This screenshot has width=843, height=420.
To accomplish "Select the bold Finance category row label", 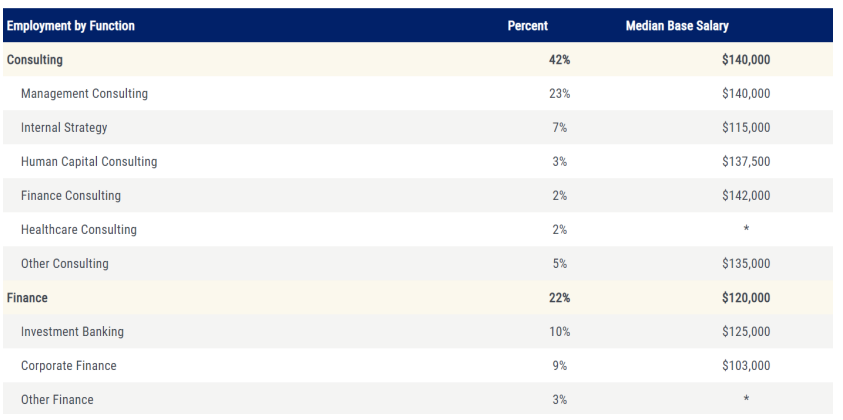I will pyautogui.click(x=29, y=298).
